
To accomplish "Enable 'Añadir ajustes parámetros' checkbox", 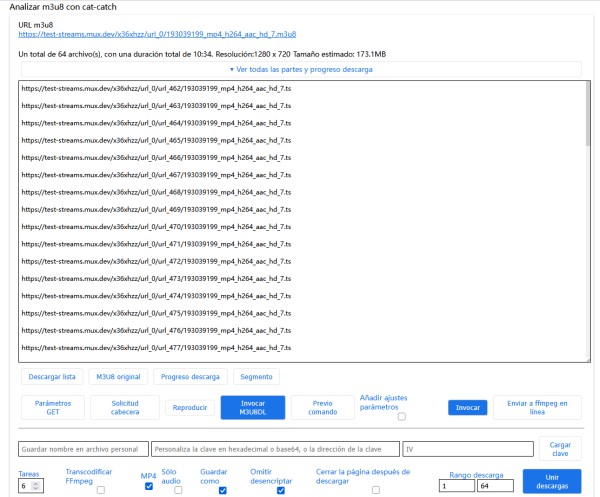I will click(401, 418).
